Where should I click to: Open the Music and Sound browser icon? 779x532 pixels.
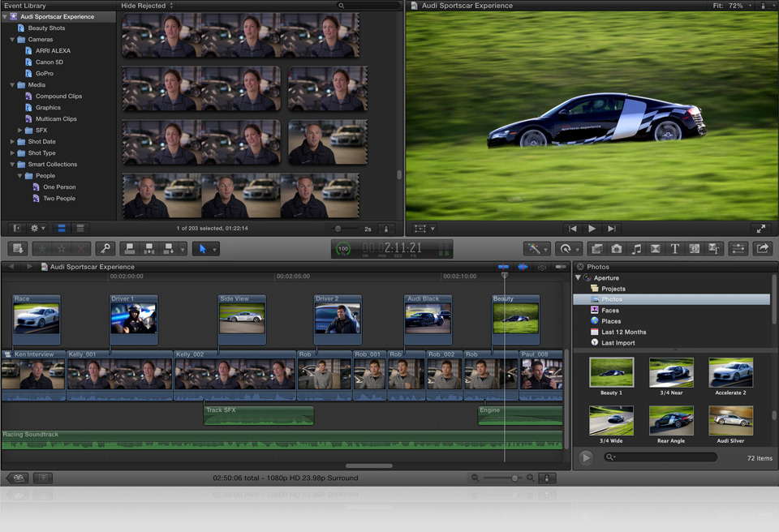pyautogui.click(x=636, y=249)
